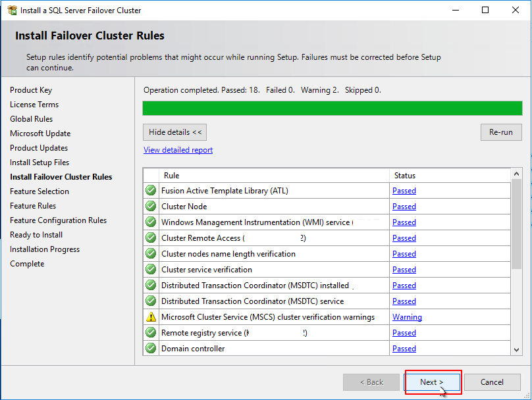The width and height of the screenshot is (532, 400).
Task: Click the rules list scroll down arrow
Action: (x=516, y=350)
